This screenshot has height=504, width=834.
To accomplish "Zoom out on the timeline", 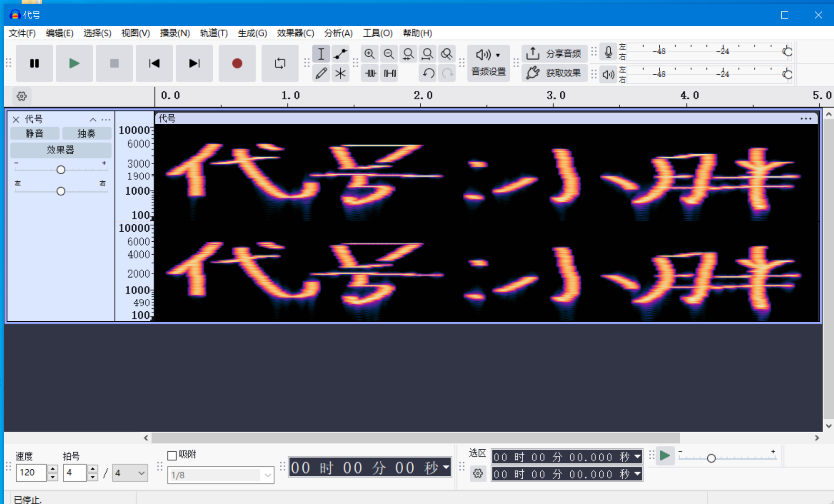I will tap(389, 54).
